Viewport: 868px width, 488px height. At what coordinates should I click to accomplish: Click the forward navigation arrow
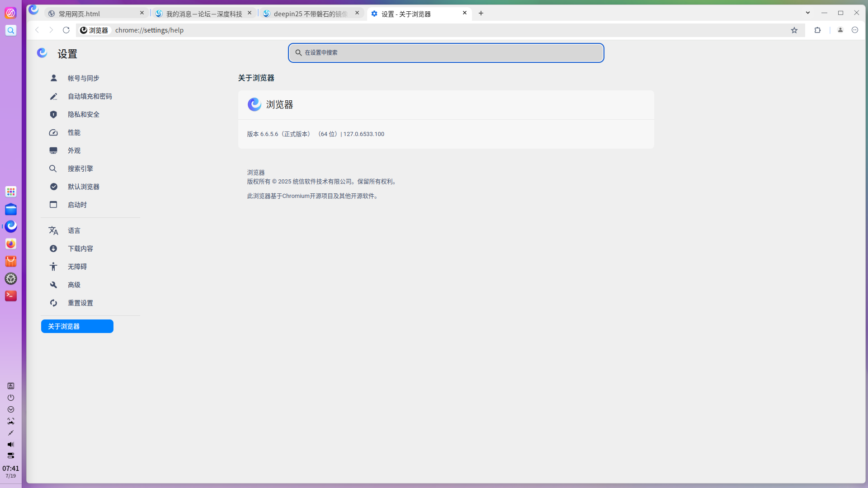[x=51, y=30]
